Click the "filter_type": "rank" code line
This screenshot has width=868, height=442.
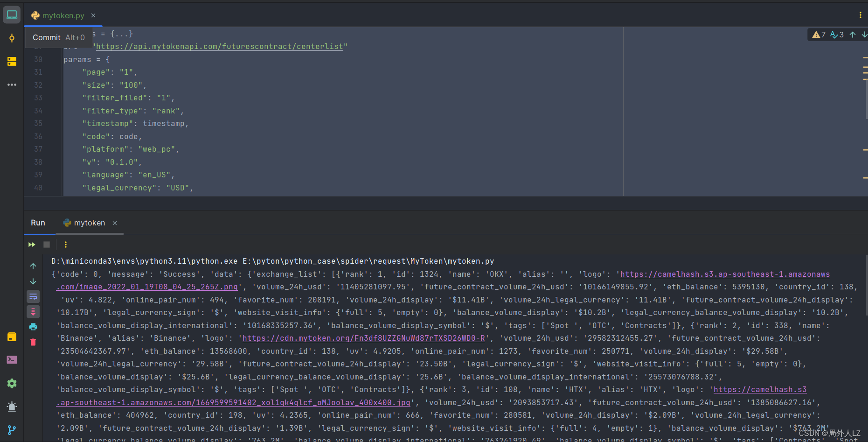(133, 111)
